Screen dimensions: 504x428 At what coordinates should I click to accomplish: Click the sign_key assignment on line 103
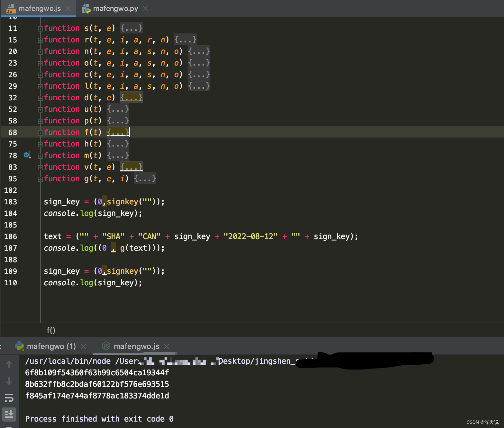coord(104,202)
